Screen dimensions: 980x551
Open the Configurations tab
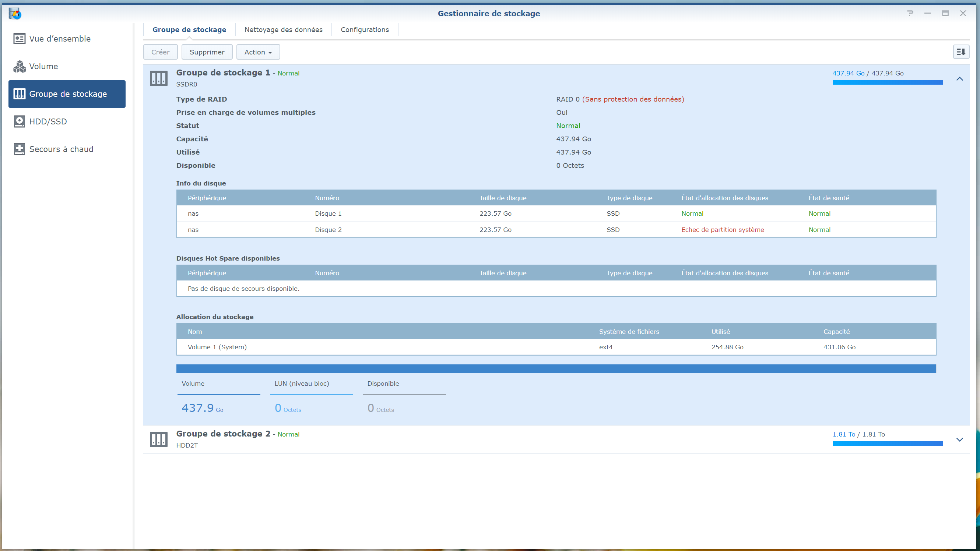click(x=365, y=30)
